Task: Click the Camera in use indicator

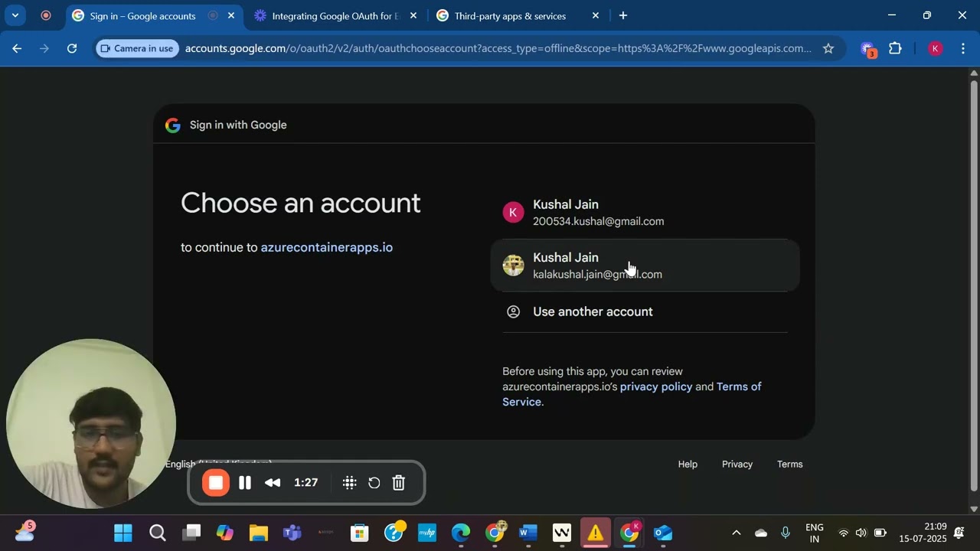Action: (x=137, y=48)
